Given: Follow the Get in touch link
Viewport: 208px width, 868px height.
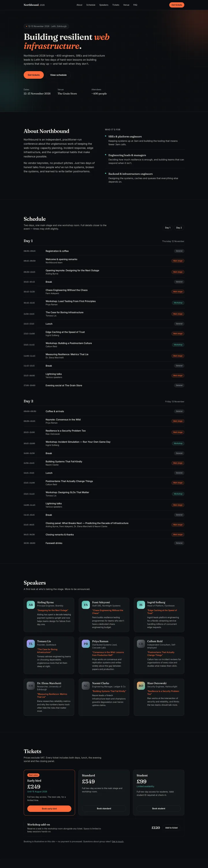Looking at the screenshot, I should [x=118, y=842].
